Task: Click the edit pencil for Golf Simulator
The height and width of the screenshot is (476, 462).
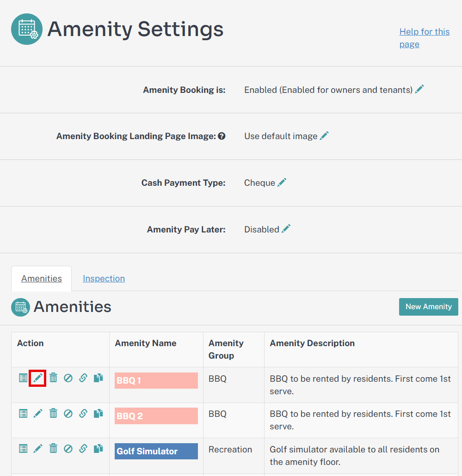Action: click(37, 449)
